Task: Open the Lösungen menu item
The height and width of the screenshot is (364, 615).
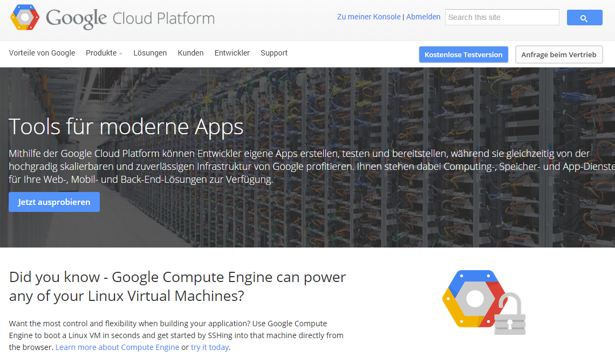Action: click(150, 53)
